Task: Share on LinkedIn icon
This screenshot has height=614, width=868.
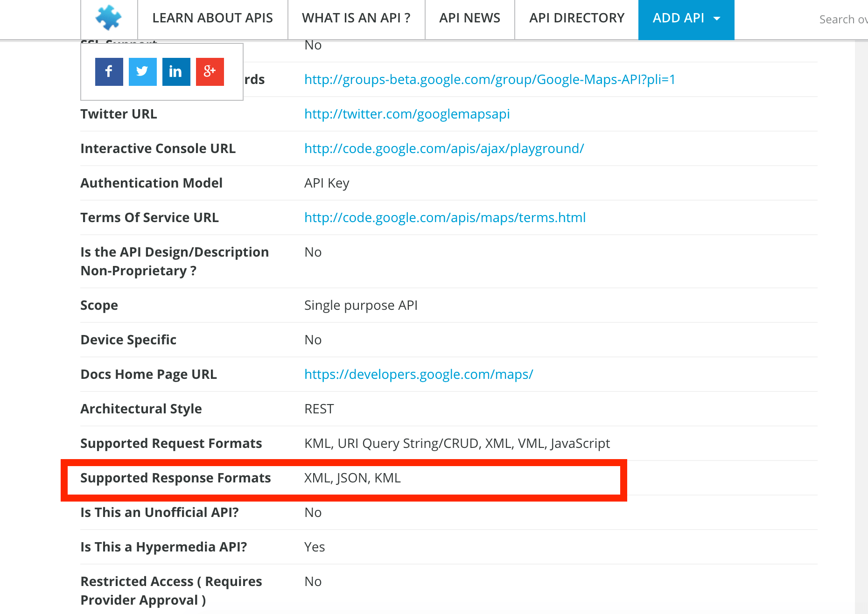Action: coord(176,72)
